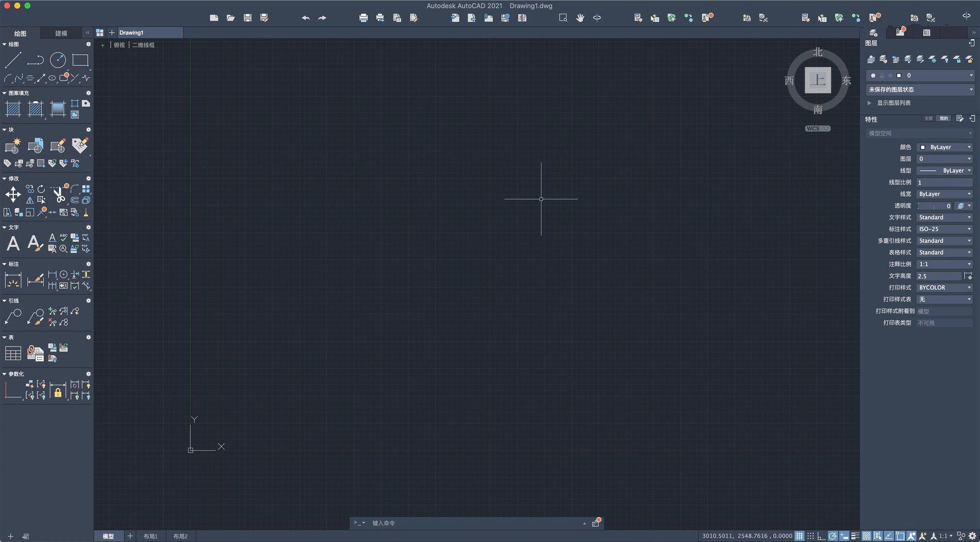Open the 注释比例 1:1 dropdown

(x=944, y=264)
